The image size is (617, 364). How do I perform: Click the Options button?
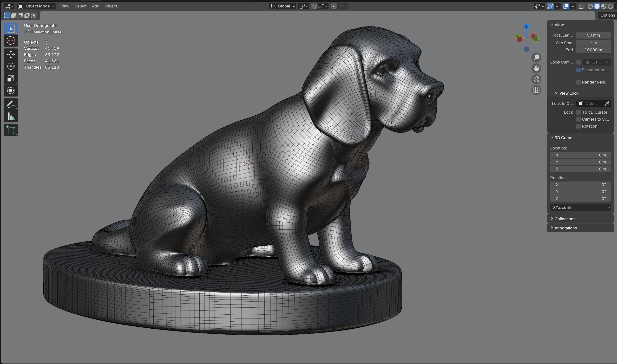pyautogui.click(x=607, y=15)
